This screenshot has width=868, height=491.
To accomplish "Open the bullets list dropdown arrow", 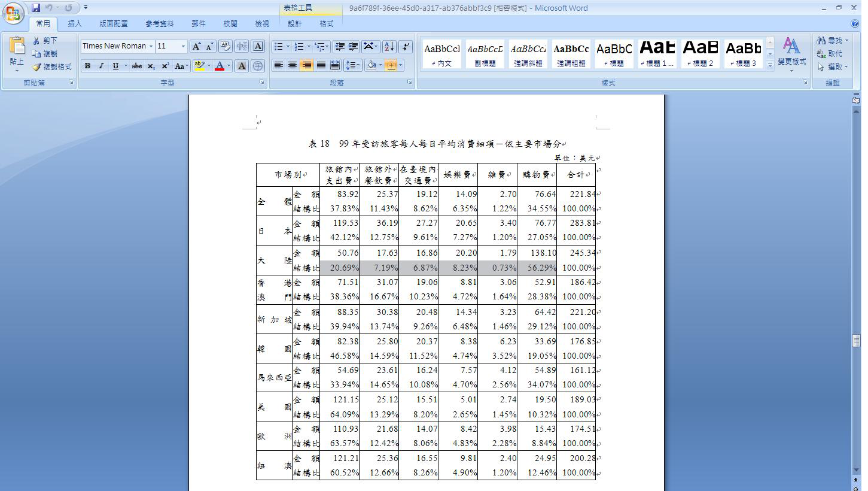I will coord(288,46).
